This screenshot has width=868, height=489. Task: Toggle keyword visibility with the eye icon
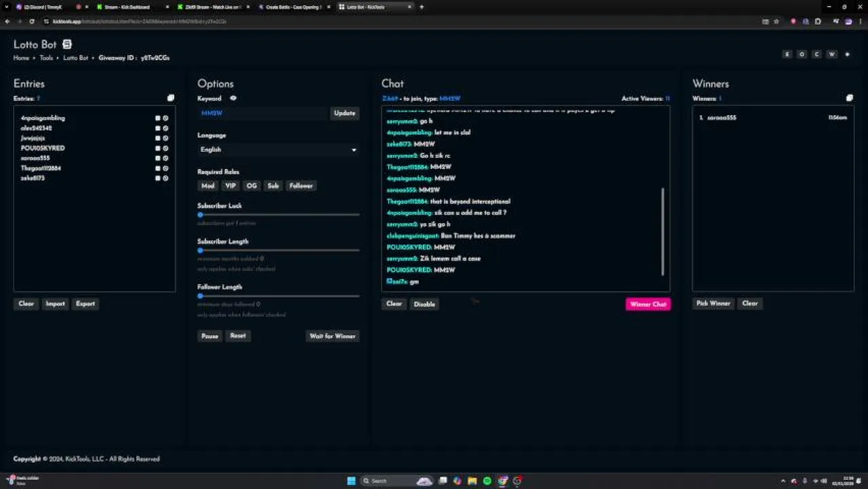[233, 98]
